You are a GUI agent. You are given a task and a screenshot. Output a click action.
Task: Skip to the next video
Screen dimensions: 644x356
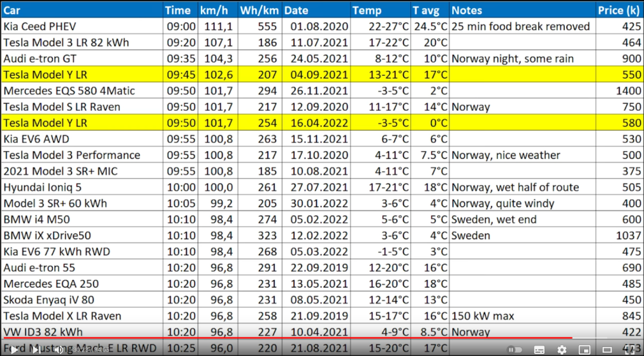point(36,350)
